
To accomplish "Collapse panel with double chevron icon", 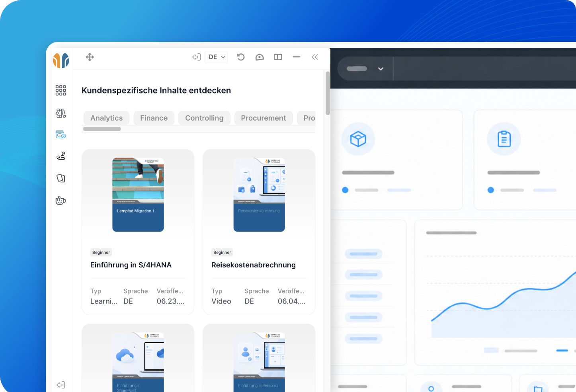I will (x=315, y=57).
